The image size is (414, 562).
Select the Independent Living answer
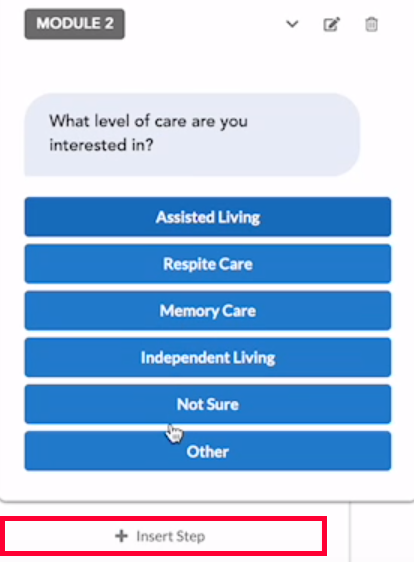(x=208, y=357)
